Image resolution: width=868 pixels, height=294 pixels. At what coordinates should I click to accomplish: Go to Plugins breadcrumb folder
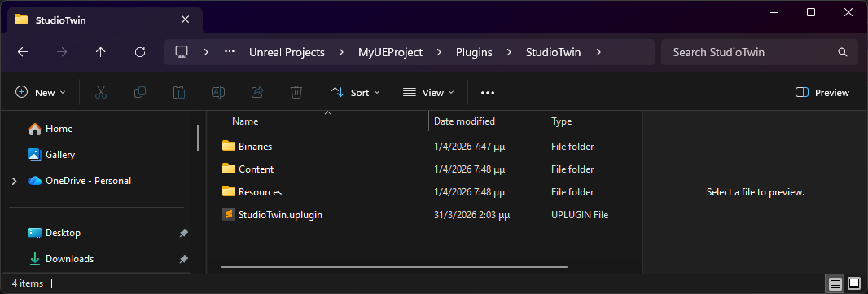[x=475, y=53]
